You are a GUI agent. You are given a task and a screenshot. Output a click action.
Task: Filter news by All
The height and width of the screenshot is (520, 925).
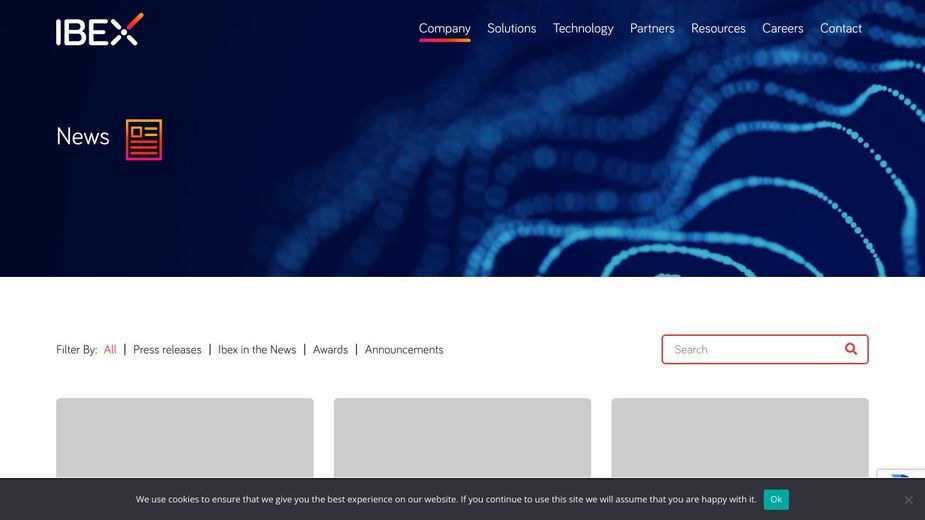[110, 349]
